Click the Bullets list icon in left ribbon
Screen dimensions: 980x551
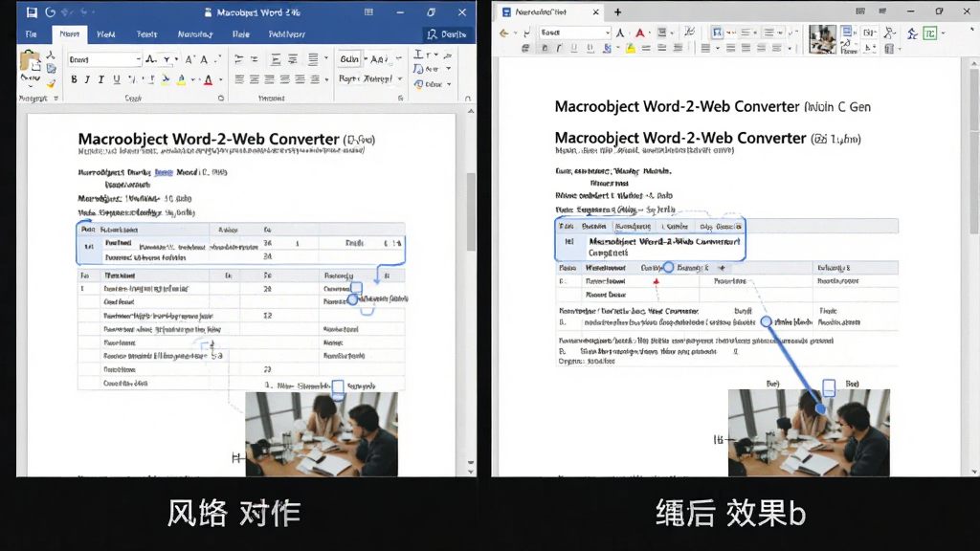[x=238, y=59]
